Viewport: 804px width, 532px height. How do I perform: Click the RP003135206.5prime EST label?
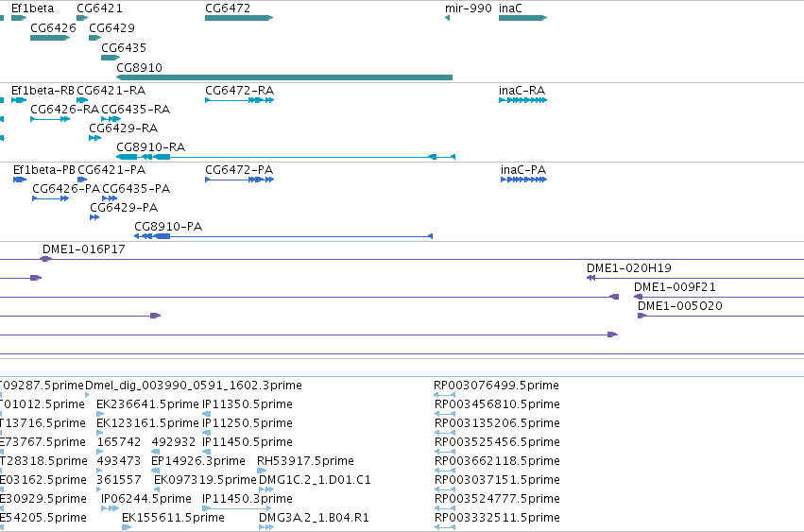point(497,423)
